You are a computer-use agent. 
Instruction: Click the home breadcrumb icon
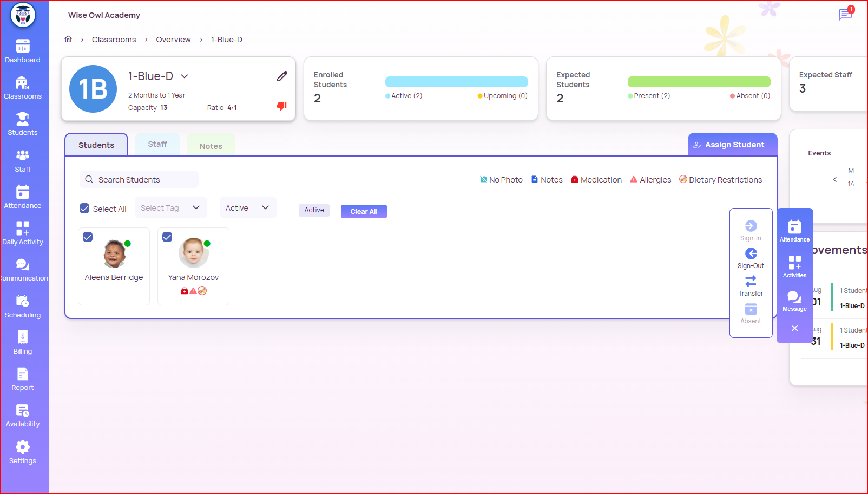(68, 40)
